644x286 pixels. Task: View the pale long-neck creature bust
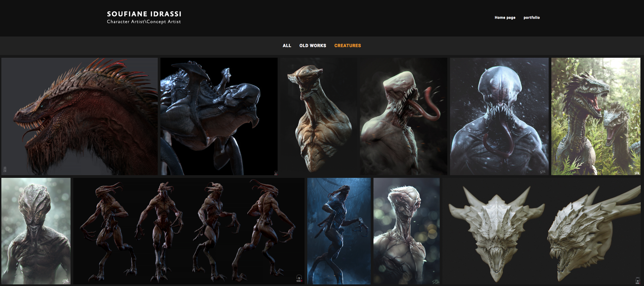[406, 231]
